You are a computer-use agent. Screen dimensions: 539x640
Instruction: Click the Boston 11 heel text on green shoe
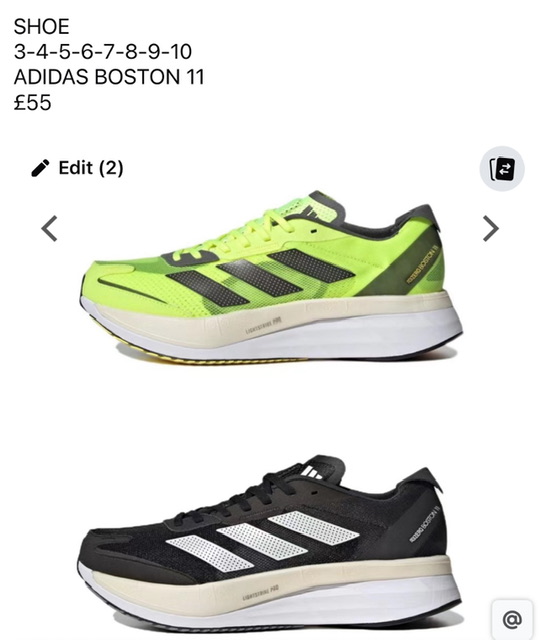[423, 264]
